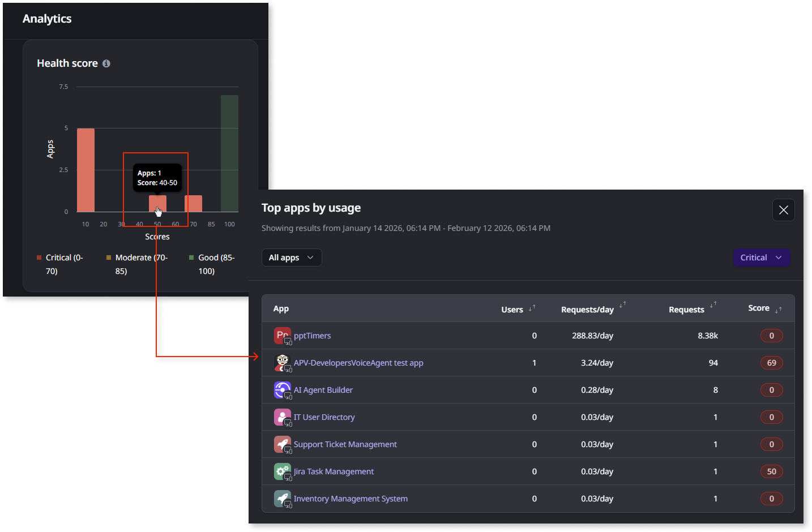Click the Inventory Management System app icon
Viewport: 812px width, 532px height.
point(282,499)
